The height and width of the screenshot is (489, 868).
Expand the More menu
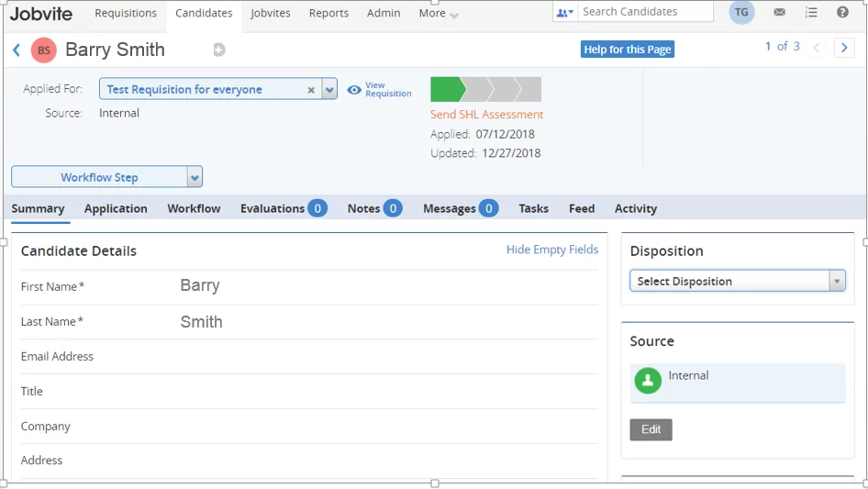[x=439, y=14]
